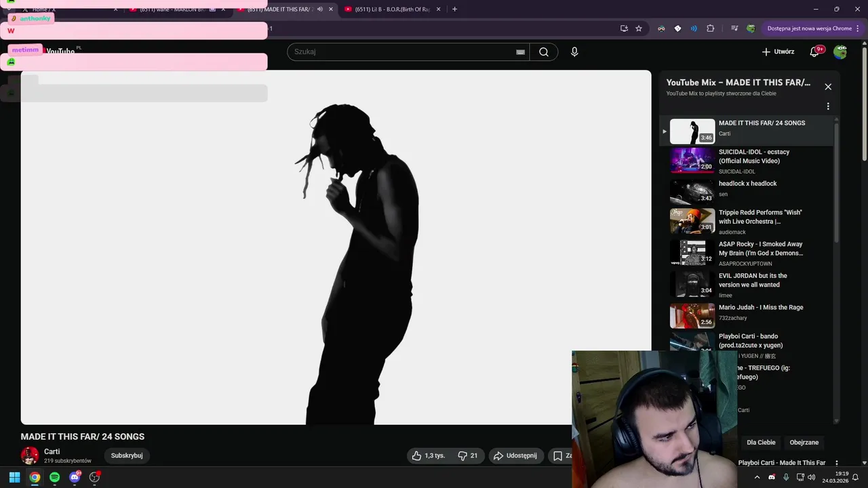Screen dimensions: 868x488
Task: Open the YouTube account avatar menu
Action: [x=840, y=52]
